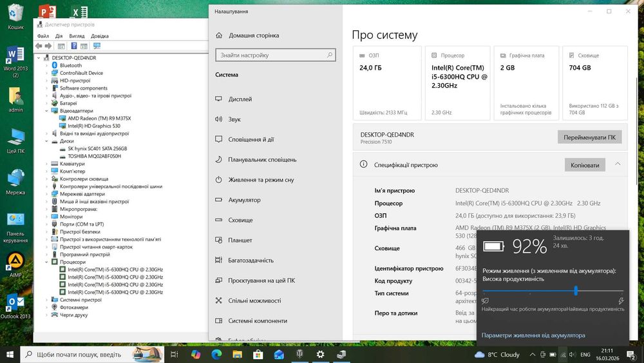Screen dimensions: 644x363
Task: Click the scan hardware monitor icon in Device Manager toolbar
Action: pos(97,46)
